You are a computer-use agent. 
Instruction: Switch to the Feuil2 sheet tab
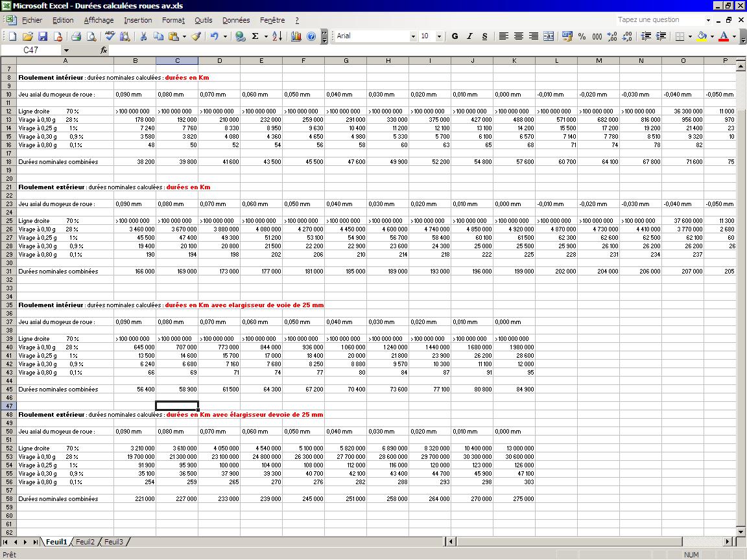(x=85, y=542)
